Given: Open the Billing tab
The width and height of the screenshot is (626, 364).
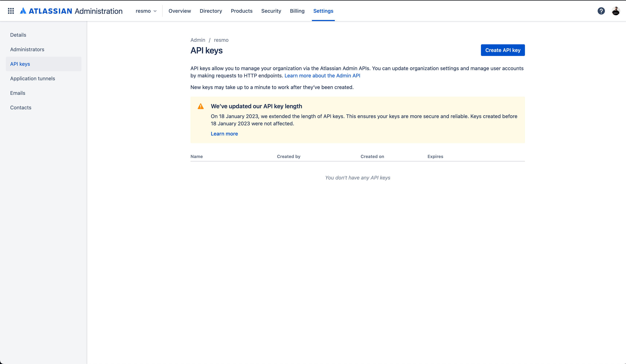Looking at the screenshot, I should 297,11.
